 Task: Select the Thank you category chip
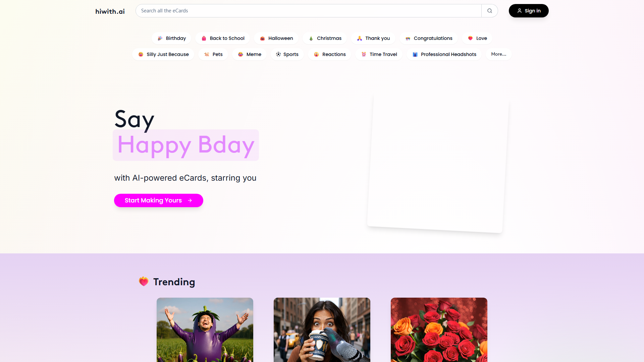coord(373,38)
